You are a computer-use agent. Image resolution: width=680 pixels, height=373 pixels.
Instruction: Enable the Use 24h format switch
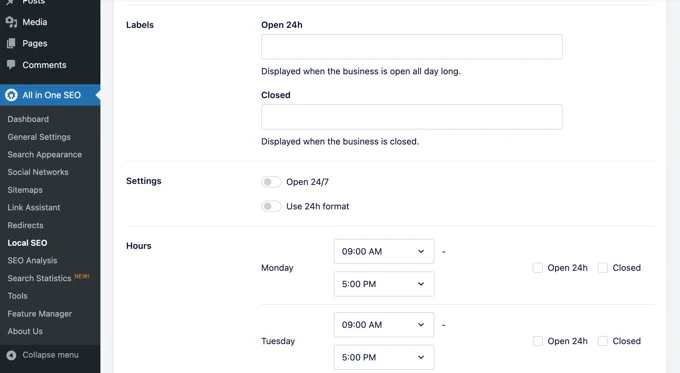(271, 206)
